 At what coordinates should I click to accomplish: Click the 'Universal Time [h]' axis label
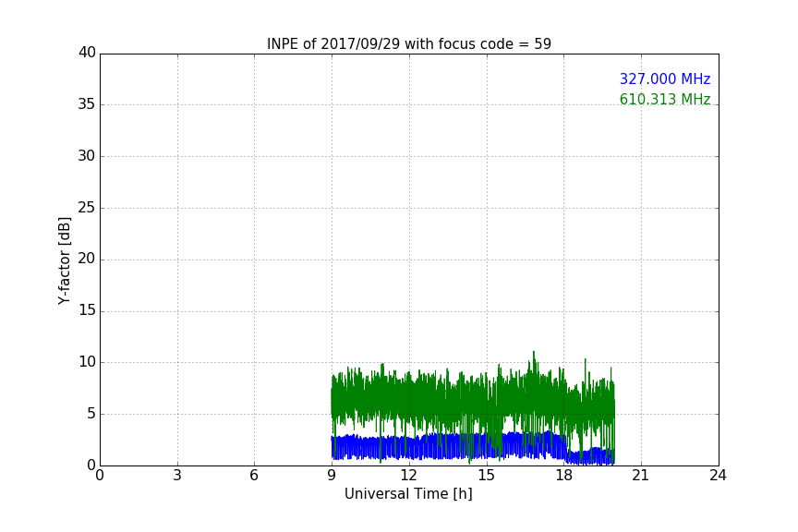pyautogui.click(x=408, y=494)
